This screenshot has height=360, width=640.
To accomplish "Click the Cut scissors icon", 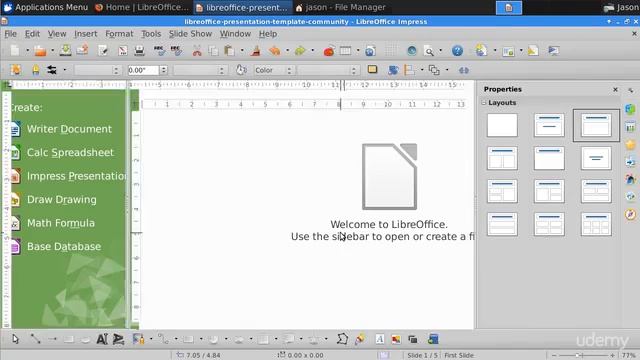I will [197, 51].
